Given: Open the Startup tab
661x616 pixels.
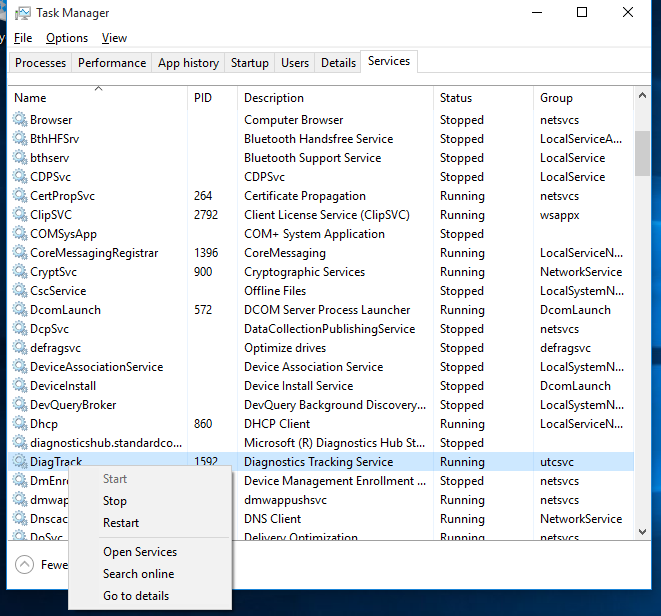Looking at the screenshot, I should click(x=250, y=63).
